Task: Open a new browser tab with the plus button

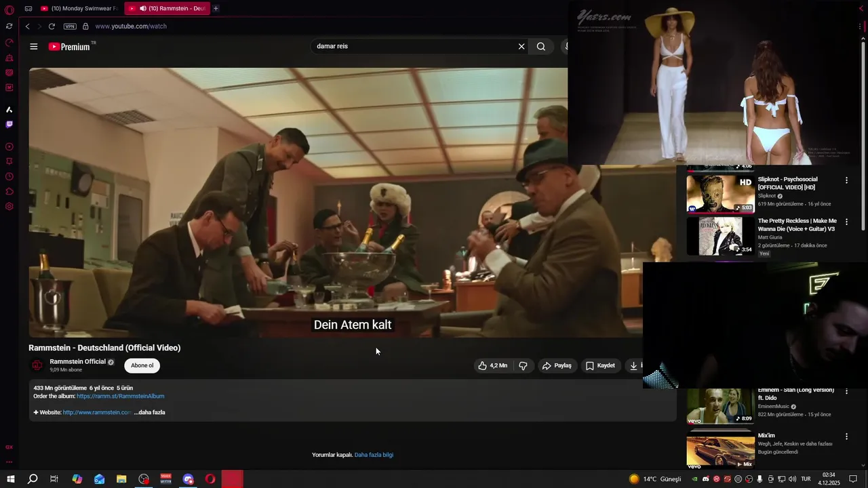Action: [216, 9]
